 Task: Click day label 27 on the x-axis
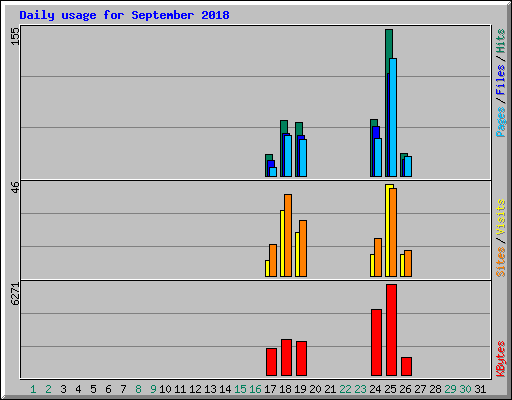coord(420,389)
